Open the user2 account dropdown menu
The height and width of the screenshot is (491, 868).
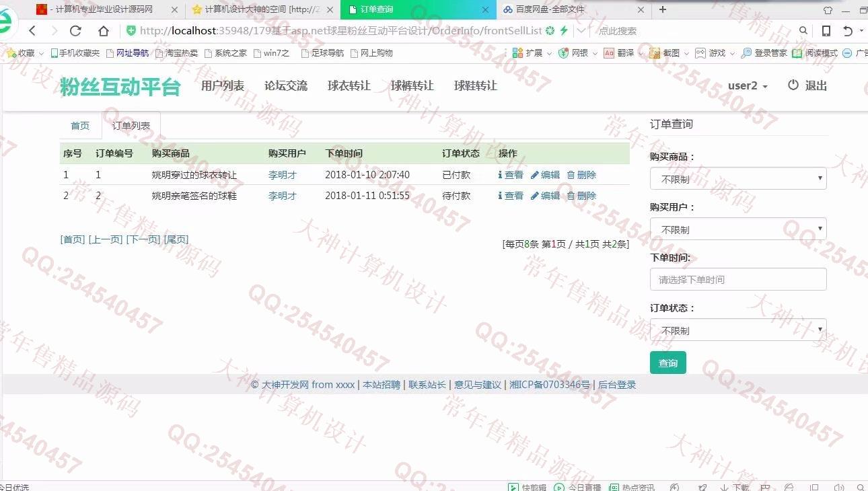748,85
